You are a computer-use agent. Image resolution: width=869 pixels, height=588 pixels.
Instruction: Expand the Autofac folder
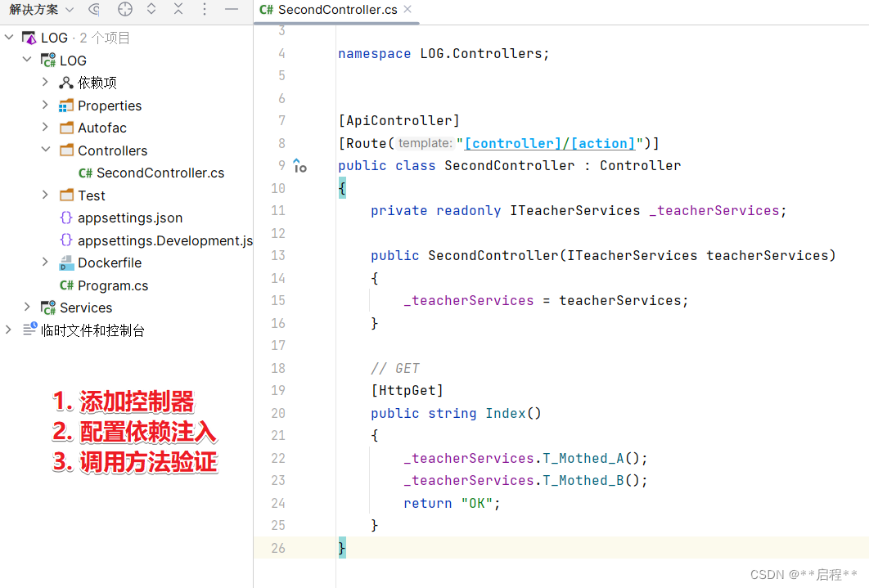(x=46, y=128)
